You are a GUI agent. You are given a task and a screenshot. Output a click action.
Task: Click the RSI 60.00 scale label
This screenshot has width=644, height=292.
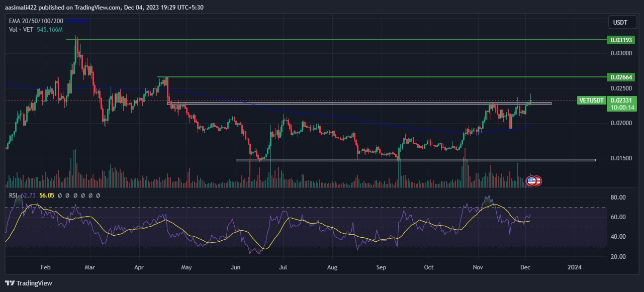click(x=618, y=217)
